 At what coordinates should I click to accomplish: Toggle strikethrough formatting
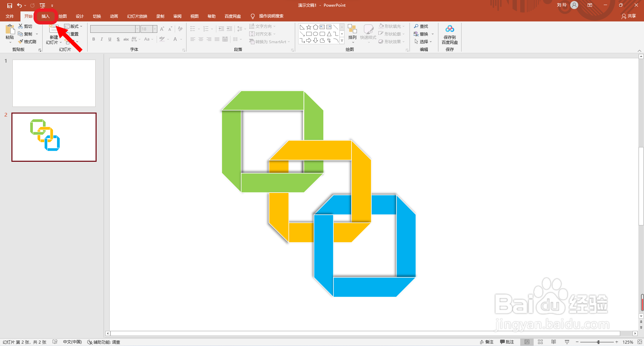pos(126,39)
